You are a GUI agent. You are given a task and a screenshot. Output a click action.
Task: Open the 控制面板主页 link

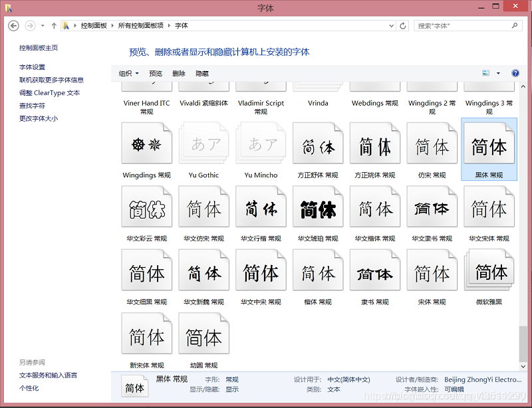click(x=39, y=48)
